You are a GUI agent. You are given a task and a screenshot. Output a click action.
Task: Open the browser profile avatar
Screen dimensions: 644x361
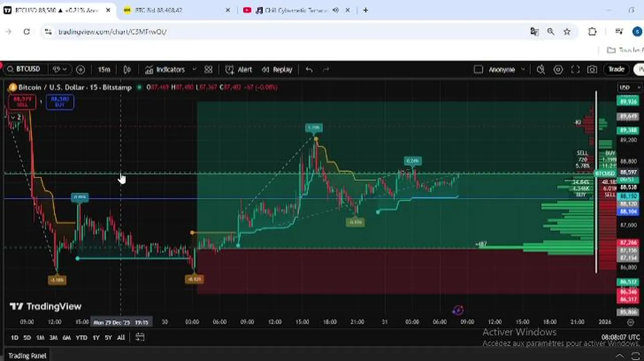tap(637, 32)
